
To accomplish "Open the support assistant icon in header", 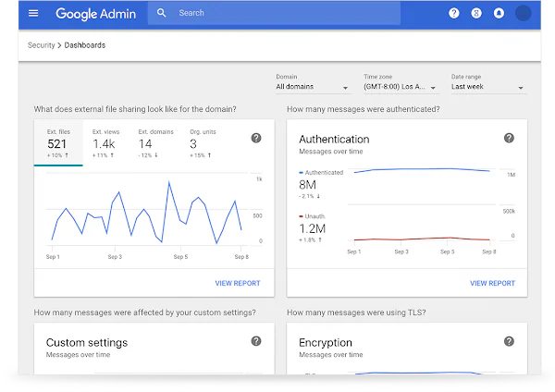I will (476, 14).
